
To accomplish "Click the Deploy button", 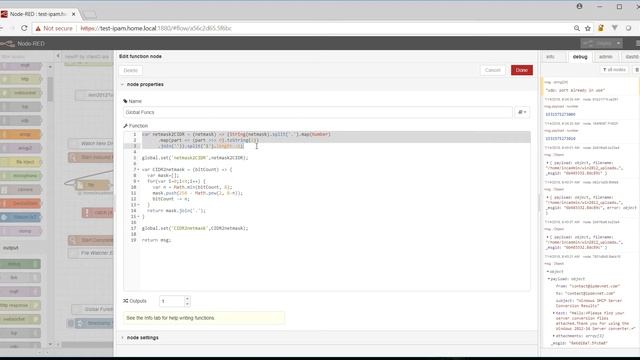I will (598, 43).
